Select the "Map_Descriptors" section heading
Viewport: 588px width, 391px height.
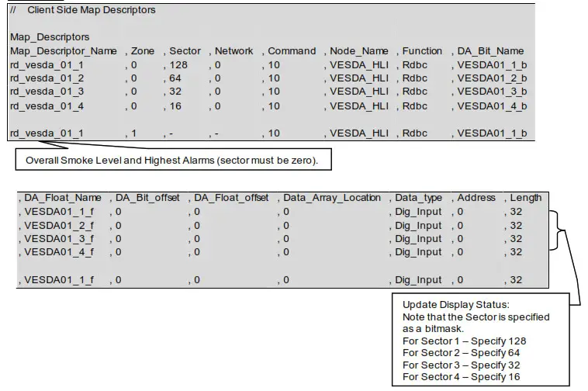(50, 37)
